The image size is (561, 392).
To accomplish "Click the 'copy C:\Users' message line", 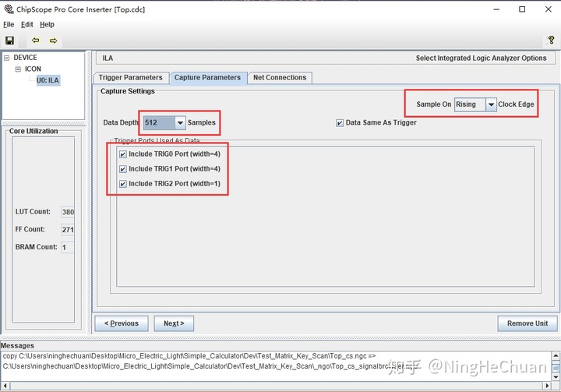I will (x=189, y=356).
